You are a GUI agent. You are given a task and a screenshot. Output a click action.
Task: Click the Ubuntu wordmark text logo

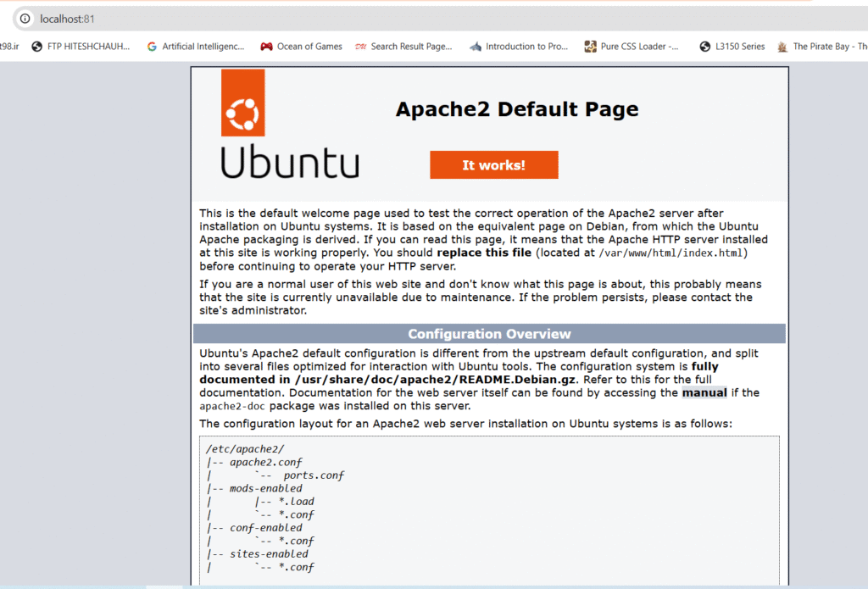[290, 161]
